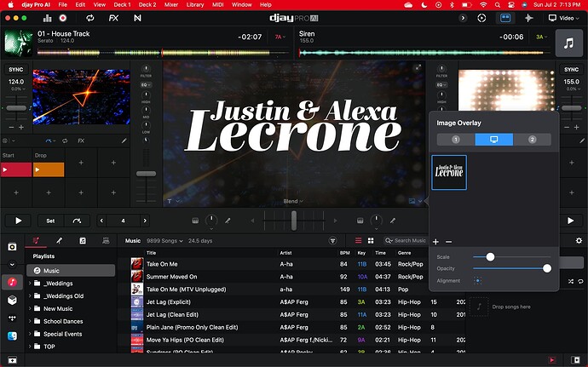Open the 3A key dropdown on Deck 2

pos(542,37)
